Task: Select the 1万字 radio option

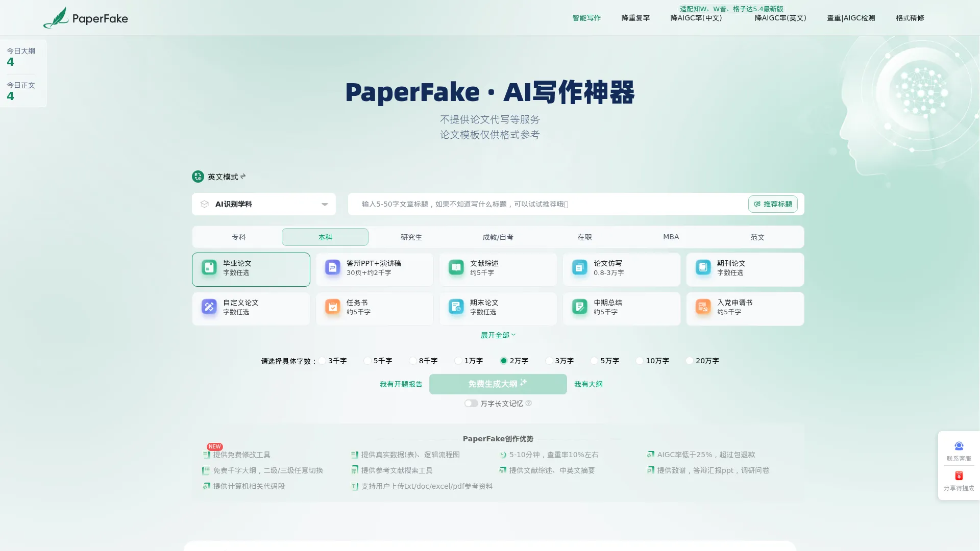Action: (x=458, y=361)
